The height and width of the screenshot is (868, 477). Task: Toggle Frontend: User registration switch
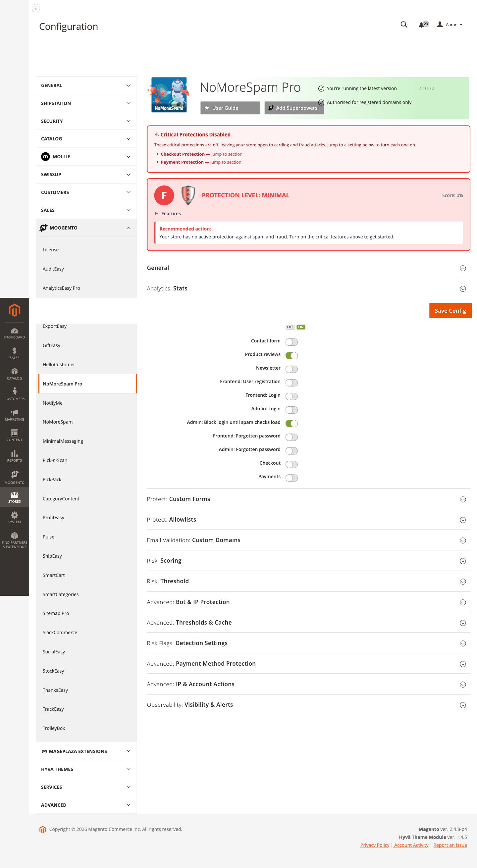coord(291,383)
